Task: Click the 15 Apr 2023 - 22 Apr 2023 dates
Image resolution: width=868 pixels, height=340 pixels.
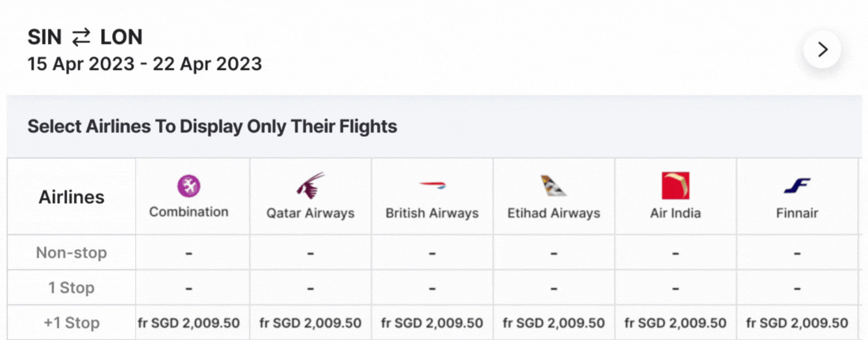Action: tap(144, 64)
